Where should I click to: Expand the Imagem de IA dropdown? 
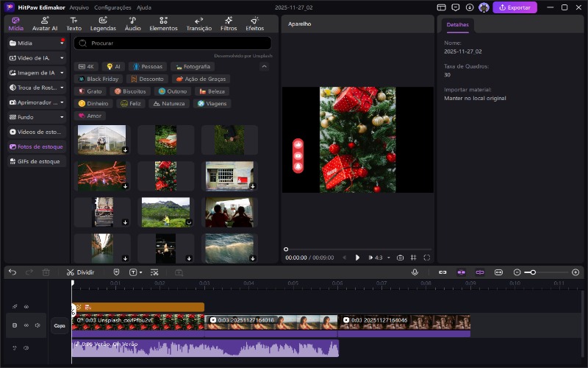pyautogui.click(x=62, y=72)
